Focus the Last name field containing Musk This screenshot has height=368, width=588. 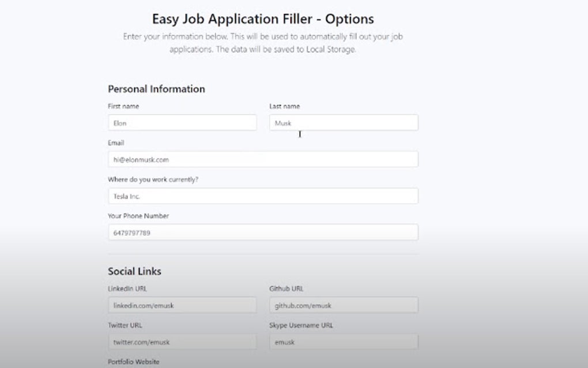(x=344, y=123)
